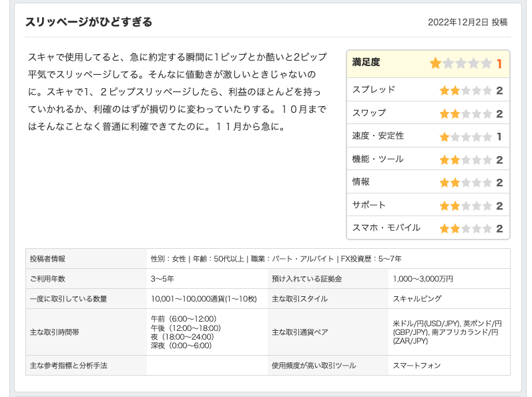Click the review body text paragraph
Image resolution: width=532 pixels, height=397 pixels.
point(178,91)
